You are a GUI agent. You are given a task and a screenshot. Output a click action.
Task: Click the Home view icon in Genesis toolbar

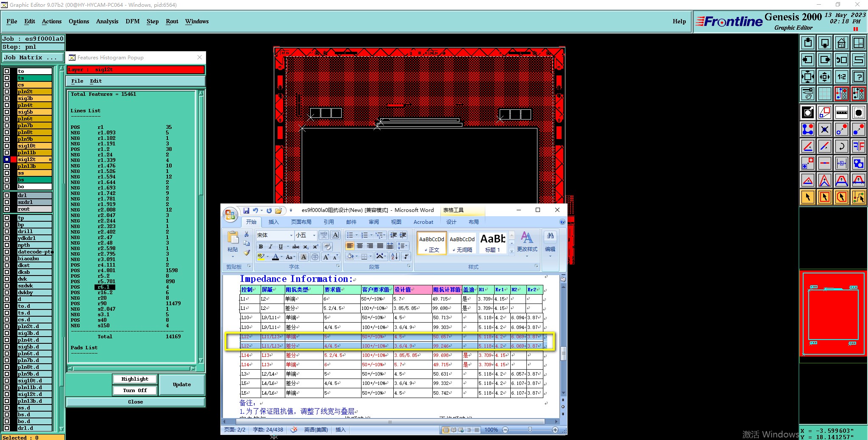pyautogui.click(x=841, y=43)
